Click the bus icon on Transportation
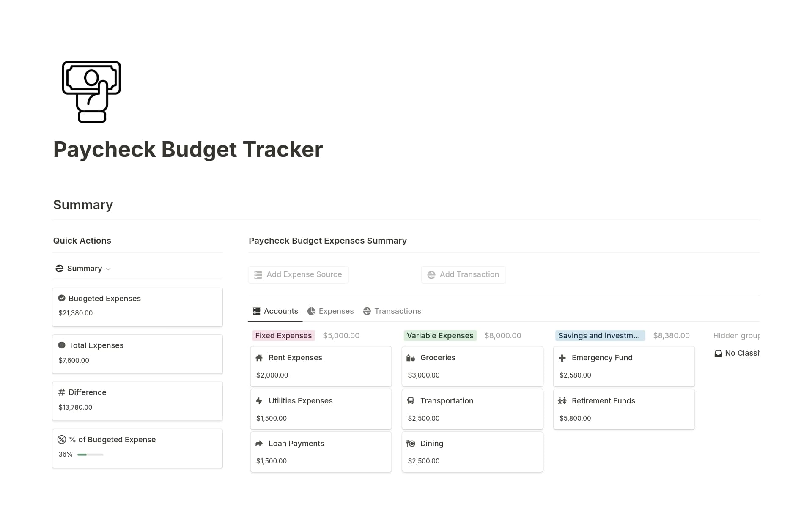This screenshot has height=507, width=812. coord(411,401)
